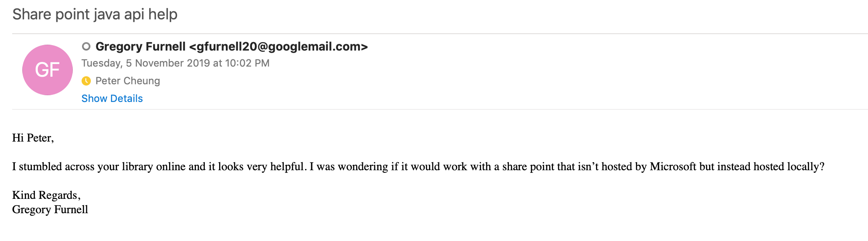Image resolution: width=868 pixels, height=241 pixels.
Task: Click the word library in the message
Action: 138,166
